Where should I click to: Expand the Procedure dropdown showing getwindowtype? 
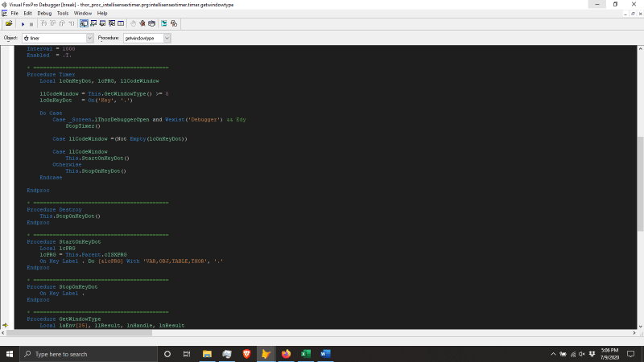pos(167,38)
